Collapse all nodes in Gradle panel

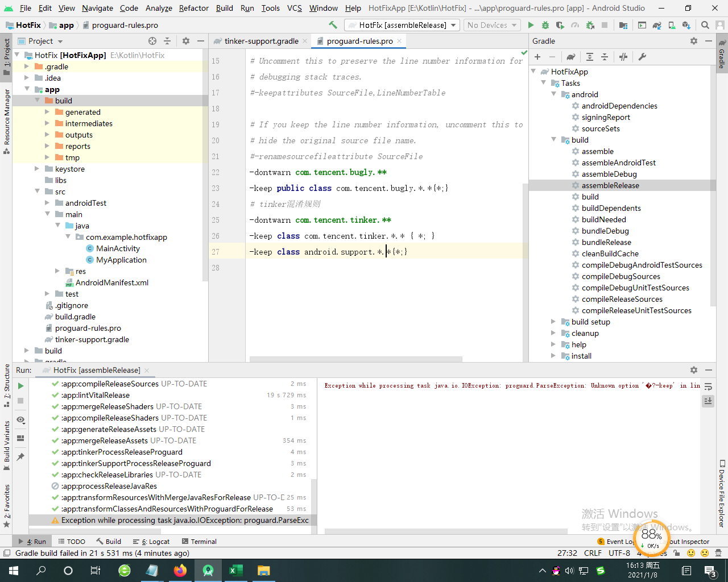605,57
